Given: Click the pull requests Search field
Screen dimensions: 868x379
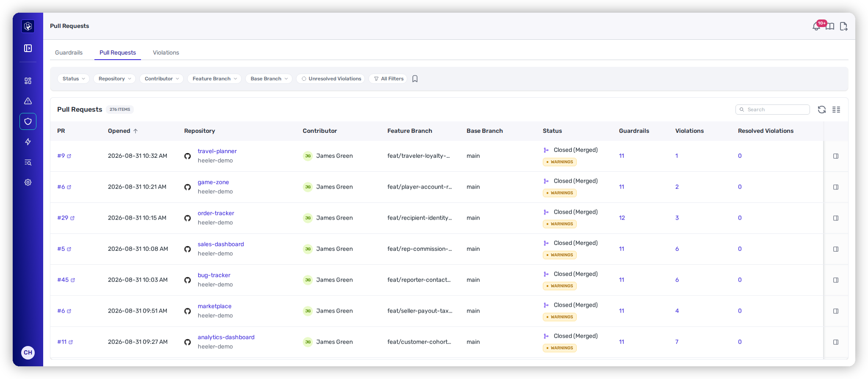Looking at the screenshot, I should click(x=773, y=110).
